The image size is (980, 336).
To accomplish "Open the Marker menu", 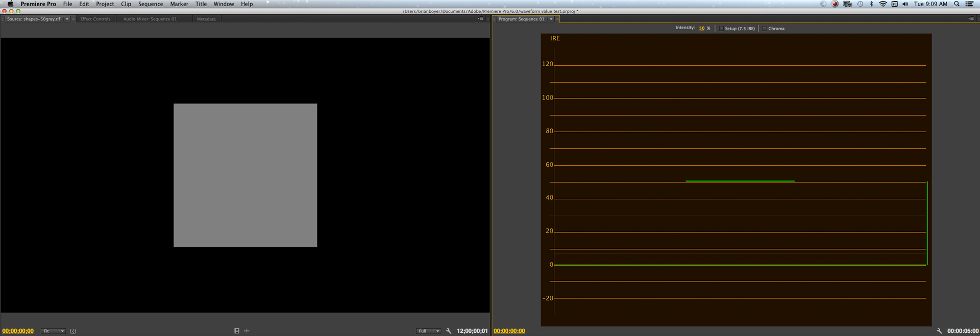I will [179, 4].
